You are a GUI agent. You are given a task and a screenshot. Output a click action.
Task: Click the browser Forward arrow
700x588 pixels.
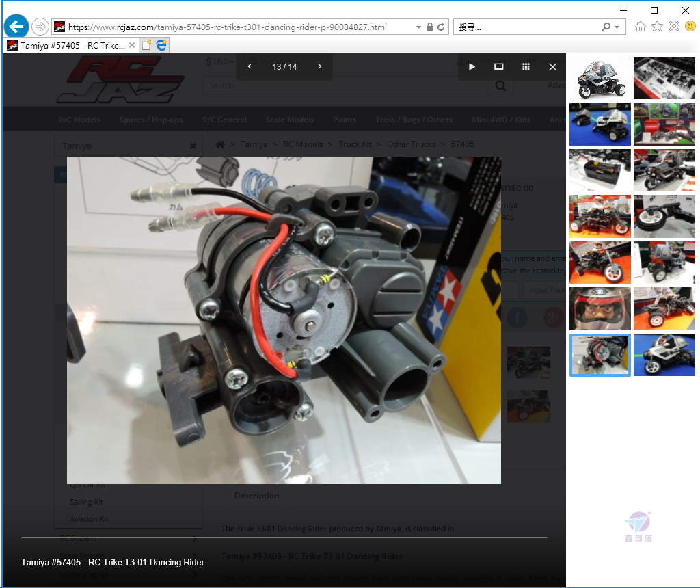pyautogui.click(x=40, y=27)
